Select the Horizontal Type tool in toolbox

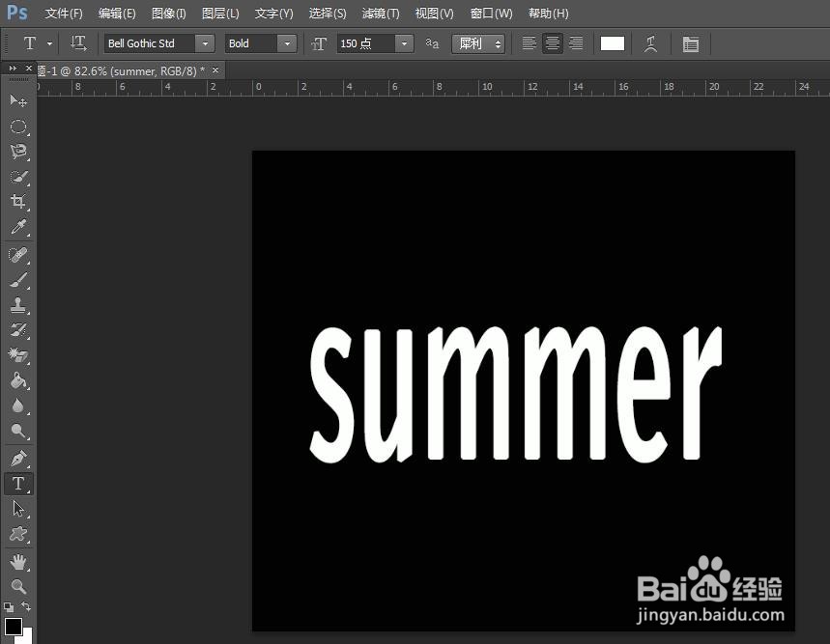point(18,484)
